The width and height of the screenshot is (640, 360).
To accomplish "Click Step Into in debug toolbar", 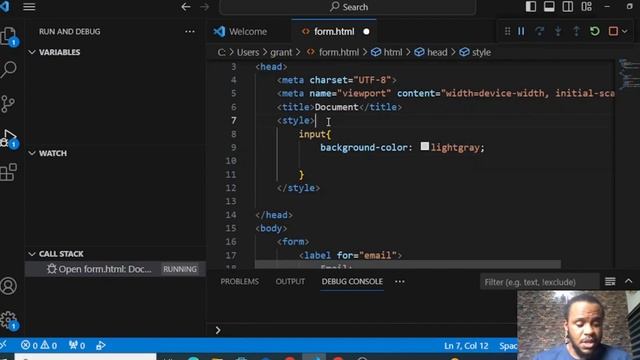I will 558,31.
